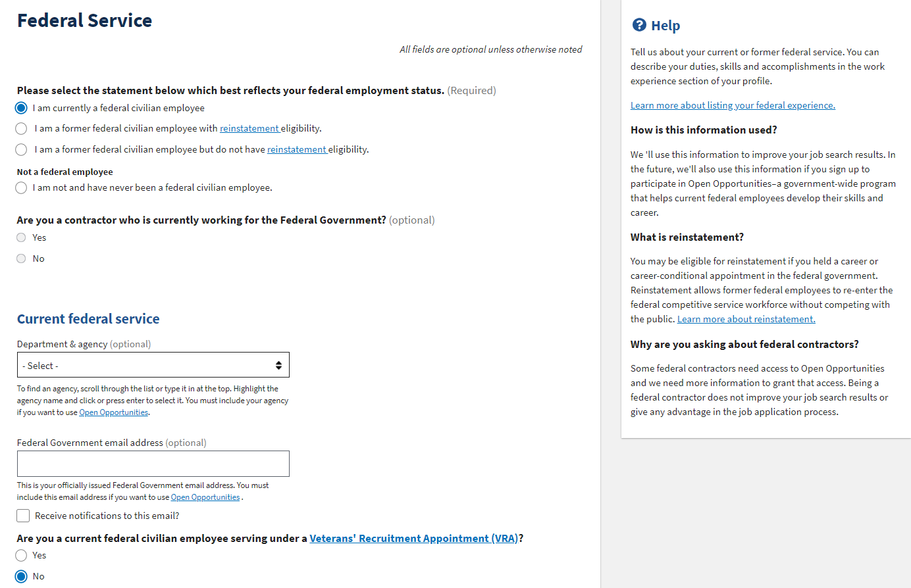Choose Yes for federal contractor question
The height and width of the screenshot is (588, 911).
point(21,237)
